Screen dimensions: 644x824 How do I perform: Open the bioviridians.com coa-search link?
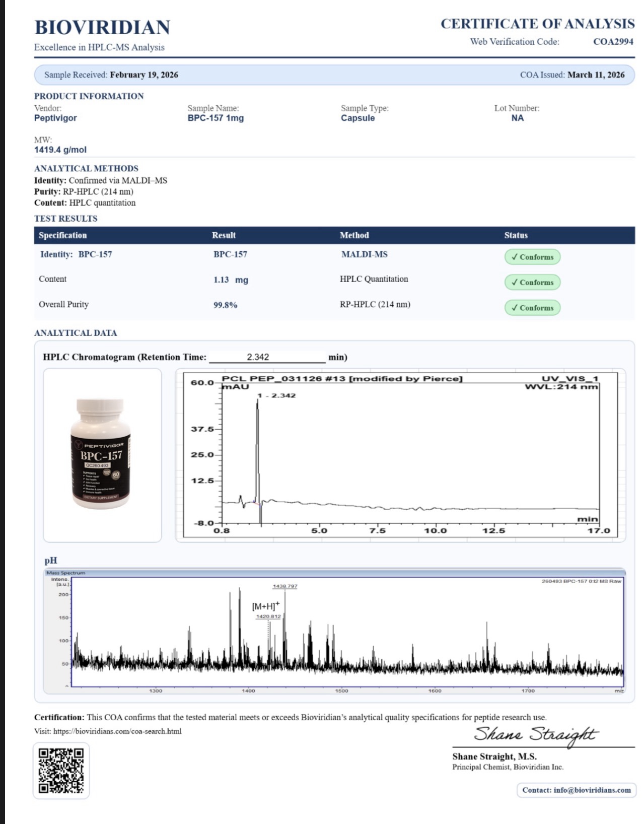pos(117,731)
